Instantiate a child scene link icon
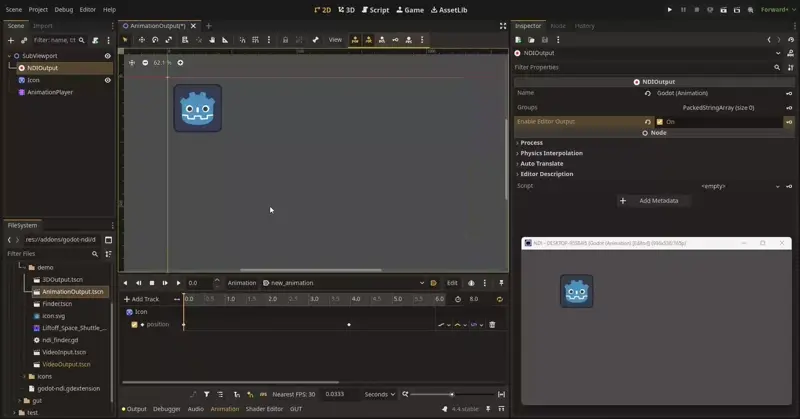Image resolution: width=800 pixels, height=419 pixels. tap(23, 40)
